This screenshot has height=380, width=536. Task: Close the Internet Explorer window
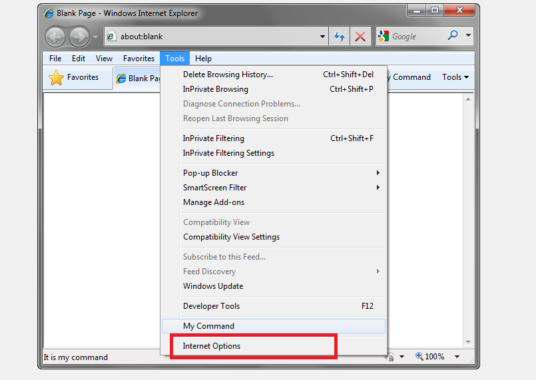point(459,11)
